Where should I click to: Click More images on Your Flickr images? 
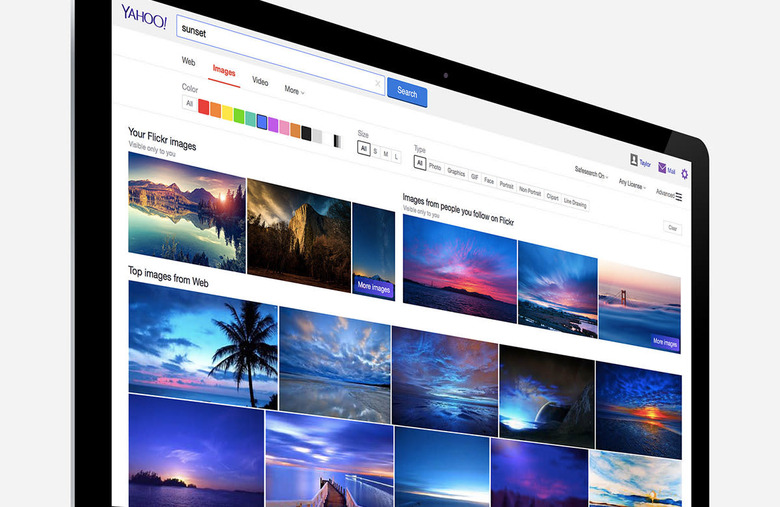pos(374,287)
